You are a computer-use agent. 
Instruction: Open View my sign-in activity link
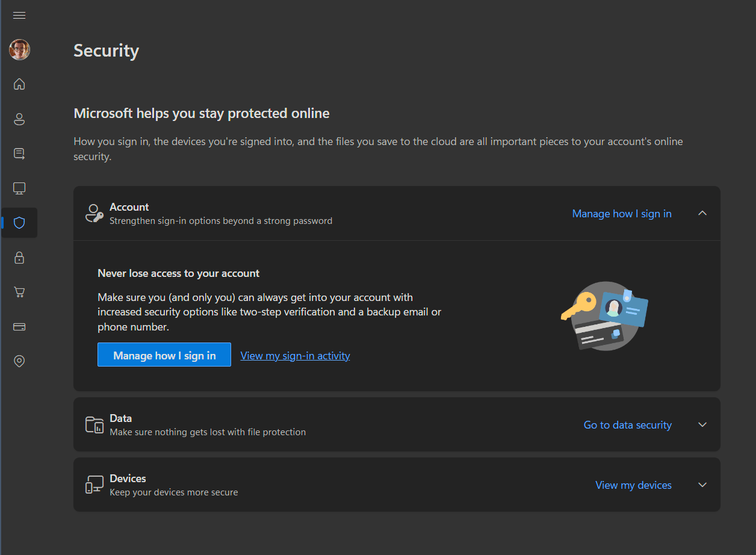point(295,356)
